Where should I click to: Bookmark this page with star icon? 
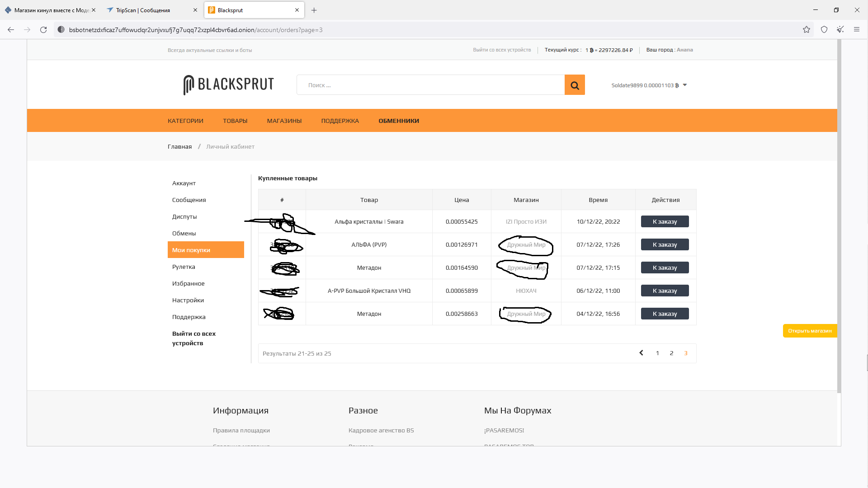807,30
